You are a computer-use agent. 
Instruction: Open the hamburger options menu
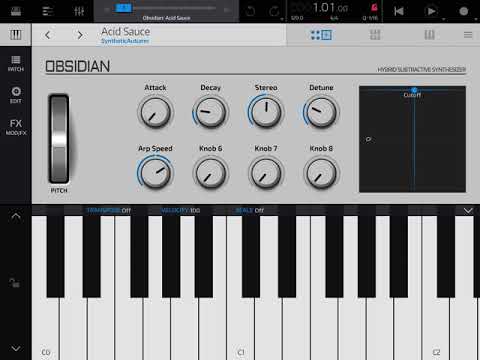point(468,35)
